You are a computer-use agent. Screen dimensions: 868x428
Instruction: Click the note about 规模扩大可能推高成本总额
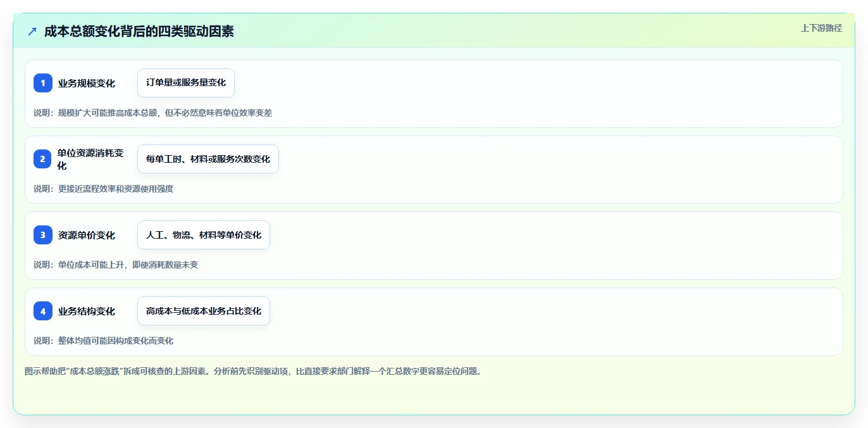pos(152,113)
